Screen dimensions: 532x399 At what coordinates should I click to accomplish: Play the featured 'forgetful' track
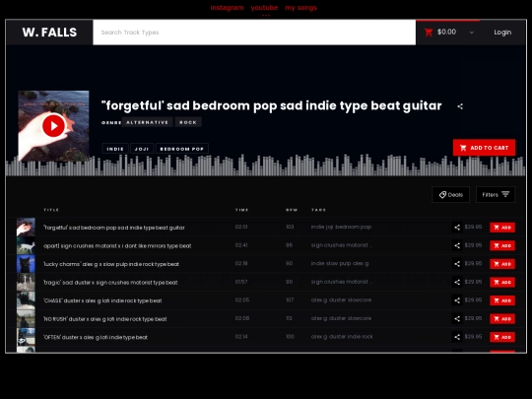(x=53, y=126)
